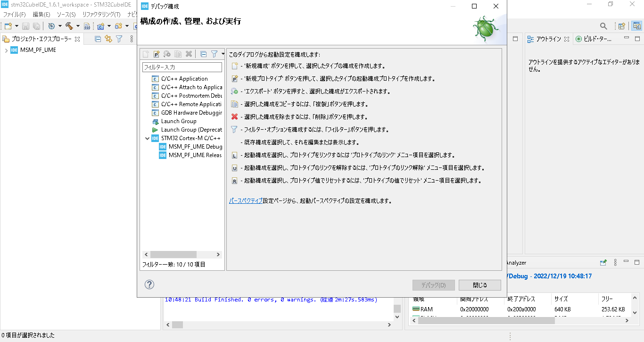Click console horizontal scrollbar right arrow
The width and height of the screenshot is (644, 342).
pyautogui.click(x=389, y=325)
